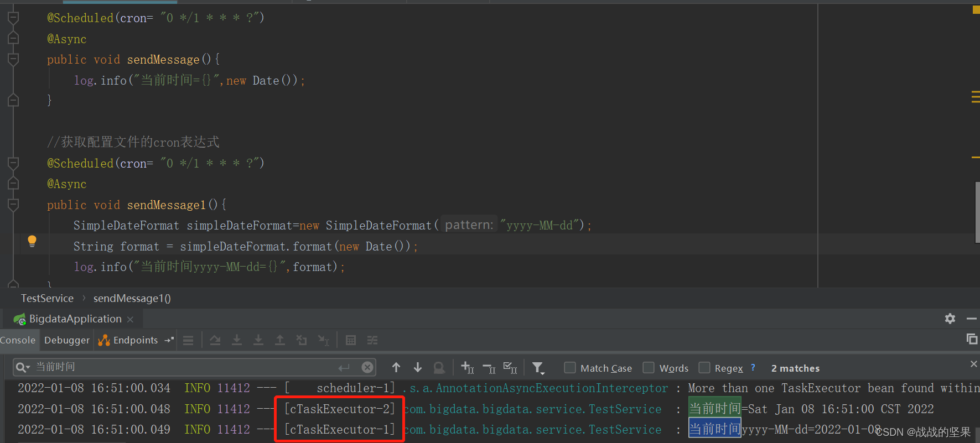The image size is (980, 443).
Task: Open the run panel settings gear
Action: (x=950, y=319)
